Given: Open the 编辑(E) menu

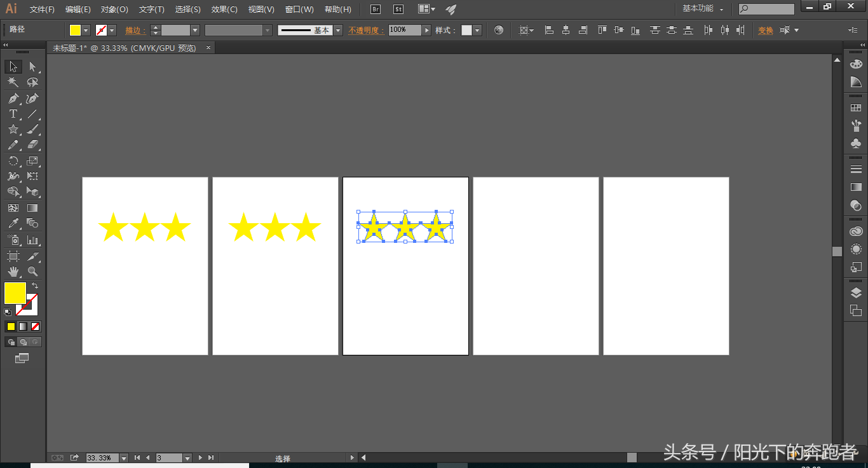Looking at the screenshot, I should pyautogui.click(x=78, y=10).
